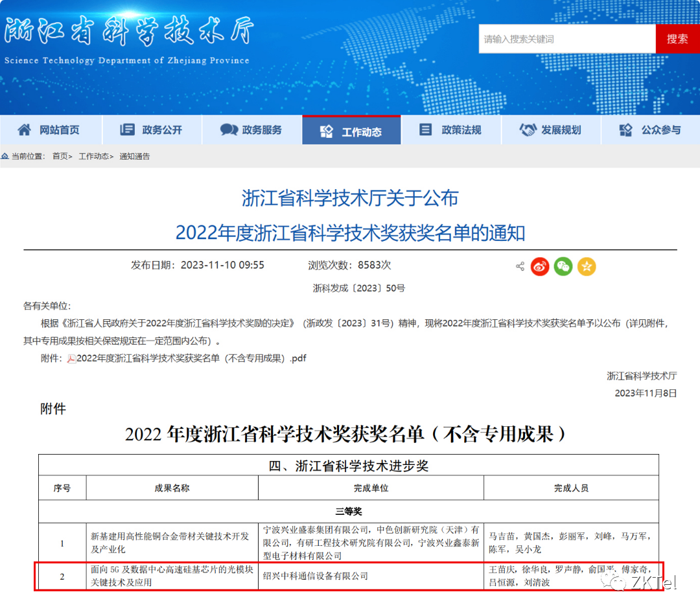This screenshot has height=612, width=700.
Task: Open the 公众参与 menu item
Action: pos(651,130)
